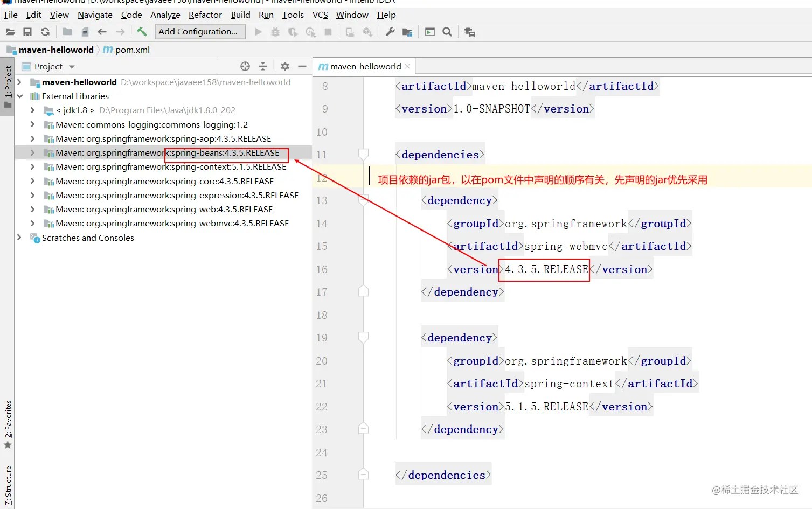
Task: Select spring-webmvc:4.3.5.RELEASE library row
Action: [163, 223]
